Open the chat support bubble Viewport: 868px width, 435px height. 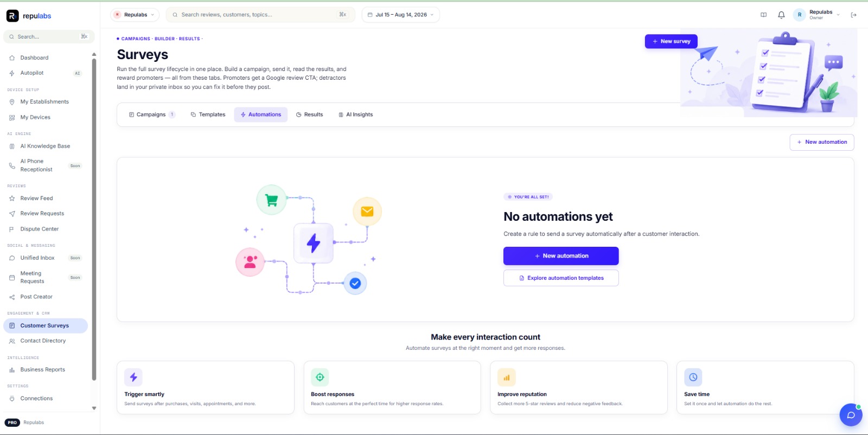tap(851, 415)
